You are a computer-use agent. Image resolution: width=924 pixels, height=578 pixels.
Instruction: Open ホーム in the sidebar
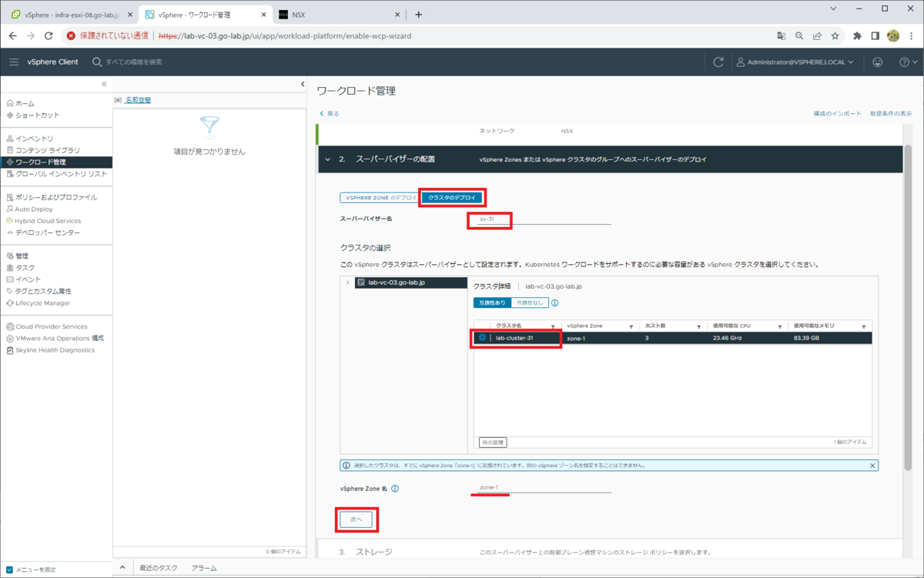pyautogui.click(x=25, y=103)
